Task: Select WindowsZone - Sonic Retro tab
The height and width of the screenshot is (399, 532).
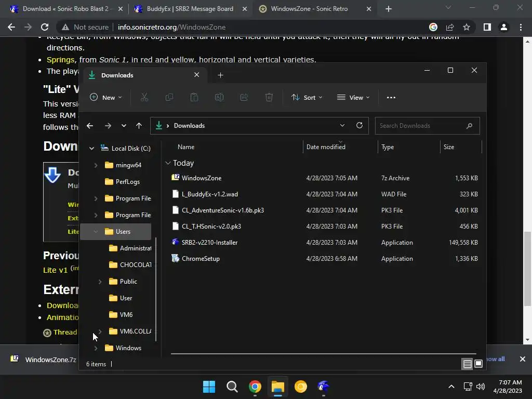Action: click(315, 9)
